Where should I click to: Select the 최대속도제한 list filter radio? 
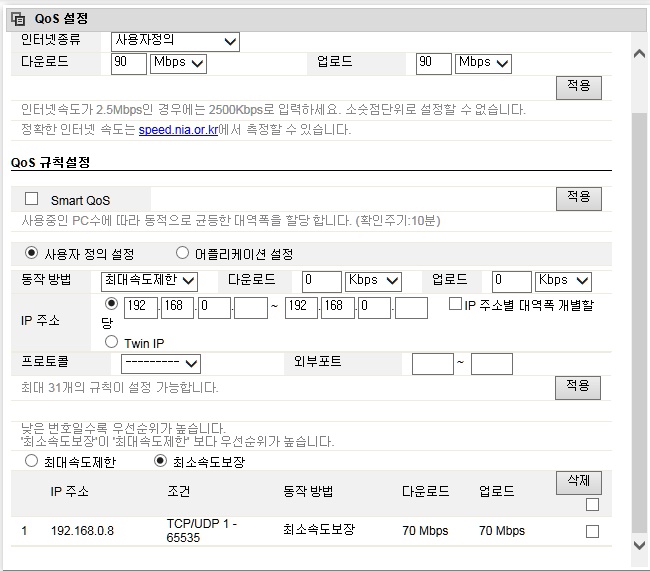pos(32,461)
